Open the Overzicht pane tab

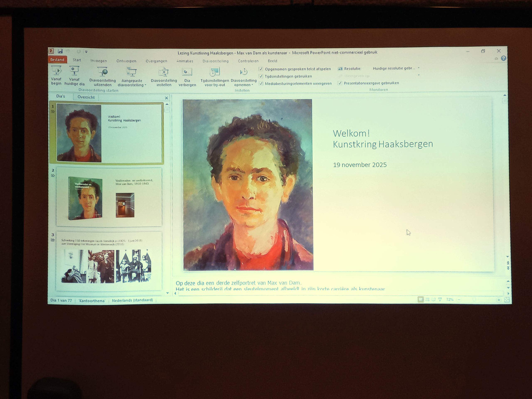pyautogui.click(x=86, y=97)
